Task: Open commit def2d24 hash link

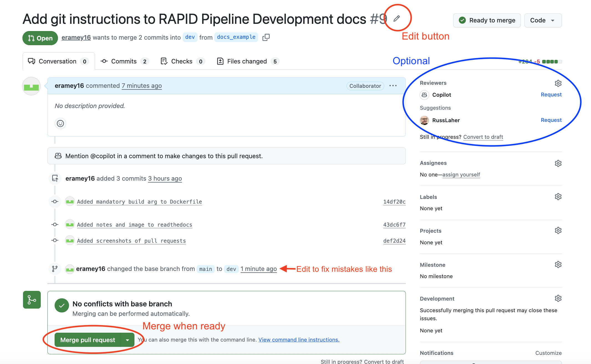Action: (x=394, y=241)
